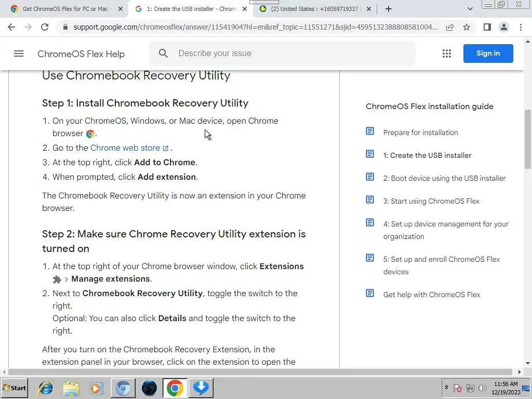Viewport: 532px width, 399px height.
Task: Click the dark globe taskbar icon
Action: (149, 388)
